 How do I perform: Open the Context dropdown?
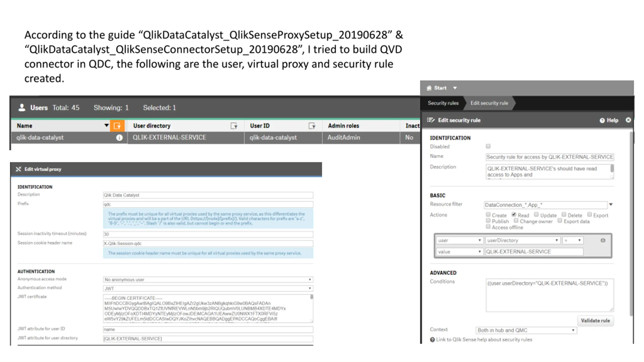pos(526,330)
